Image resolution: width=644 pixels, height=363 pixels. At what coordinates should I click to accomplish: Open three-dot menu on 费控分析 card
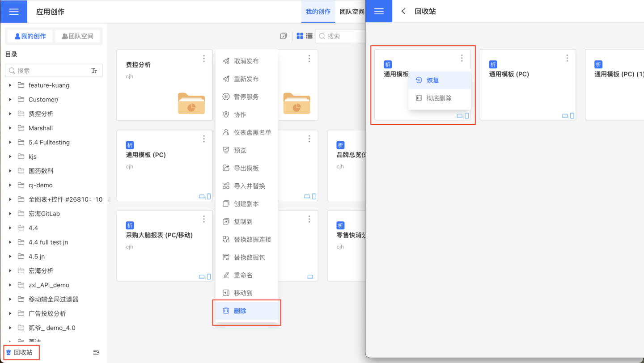204,59
